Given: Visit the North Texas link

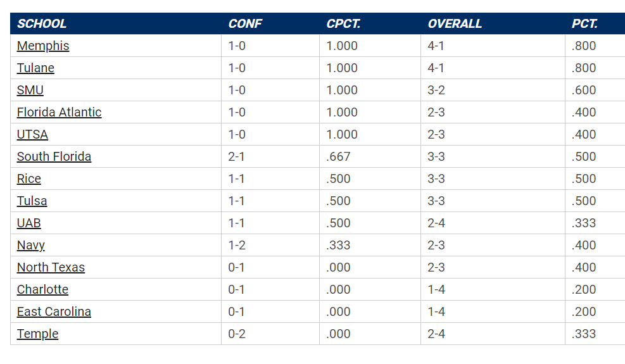Looking at the screenshot, I should click(x=51, y=268).
